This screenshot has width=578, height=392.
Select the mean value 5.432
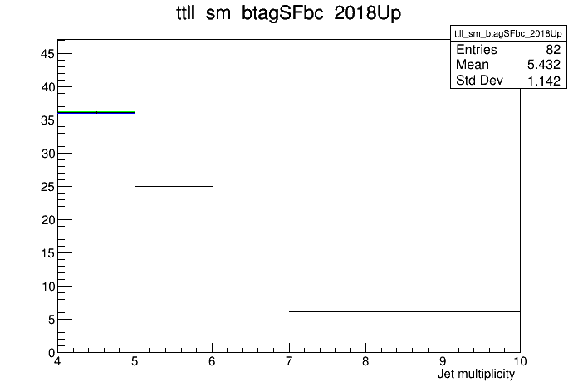[x=544, y=65]
